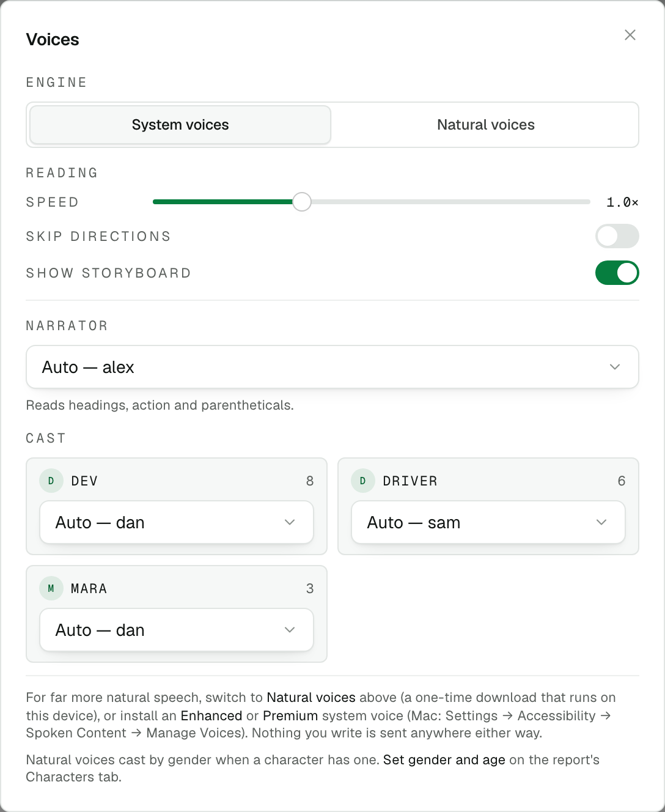Click the 1.0× speed value
The height and width of the screenshot is (812, 665).
click(622, 202)
